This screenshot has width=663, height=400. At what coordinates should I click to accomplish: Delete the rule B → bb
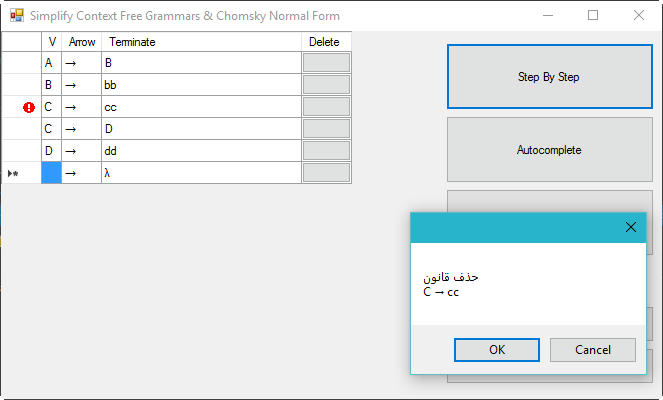point(326,85)
